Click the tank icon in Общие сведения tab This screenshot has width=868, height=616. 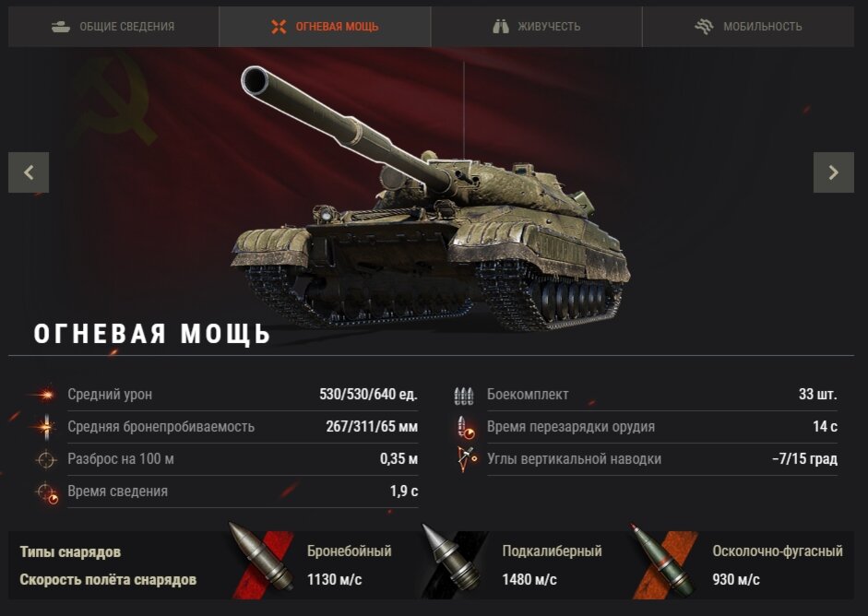[x=61, y=27]
